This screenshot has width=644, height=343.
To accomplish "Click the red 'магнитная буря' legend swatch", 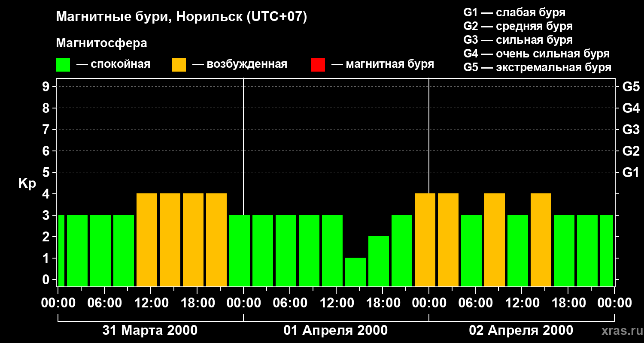I will (x=318, y=65).
